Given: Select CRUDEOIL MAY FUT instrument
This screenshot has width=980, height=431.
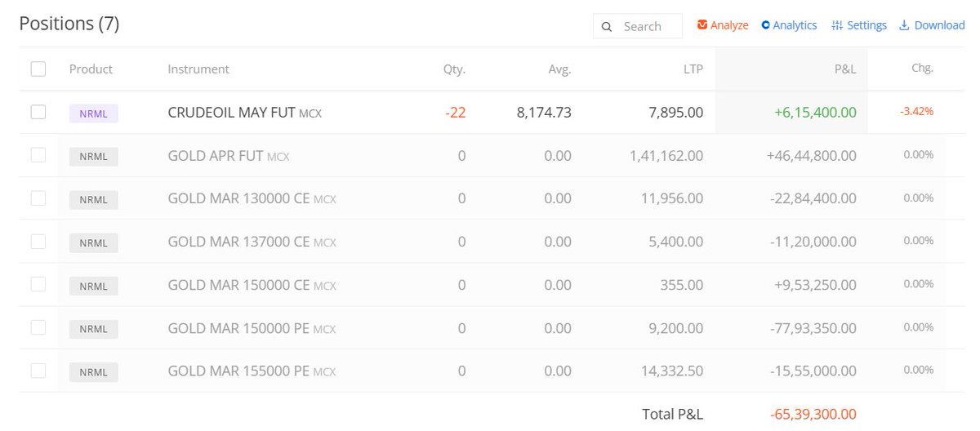Looking at the screenshot, I should point(244,113).
